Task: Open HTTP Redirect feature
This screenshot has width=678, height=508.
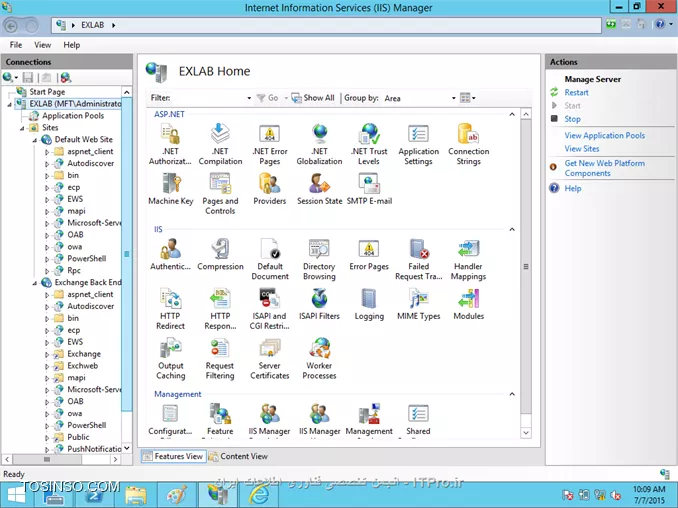Action: click(x=170, y=309)
